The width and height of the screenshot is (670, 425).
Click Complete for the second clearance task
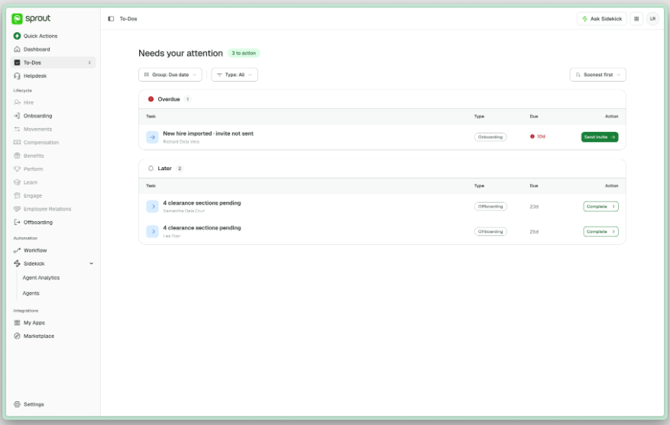(601, 232)
